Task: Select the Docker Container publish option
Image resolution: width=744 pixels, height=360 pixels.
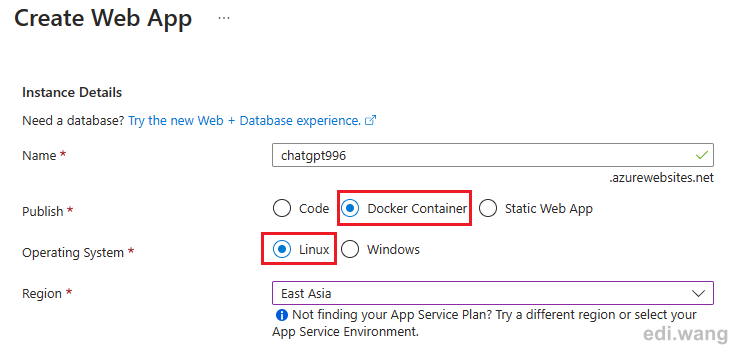Action: pyautogui.click(x=404, y=208)
